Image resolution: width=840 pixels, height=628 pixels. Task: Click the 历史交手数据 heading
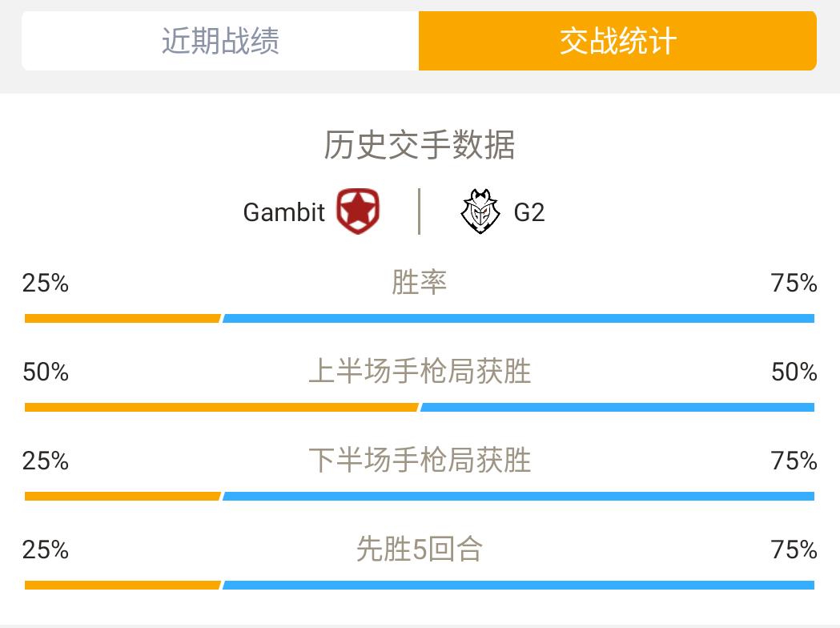[x=420, y=145]
